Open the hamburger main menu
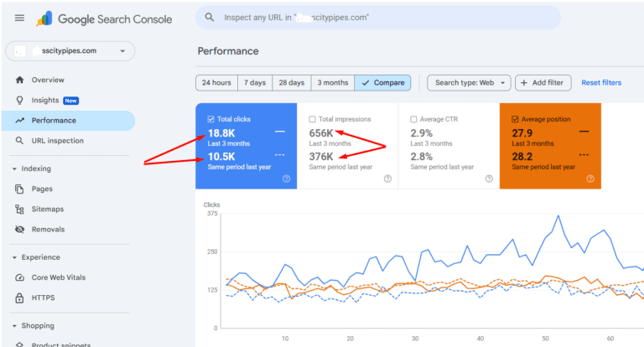 tap(19, 18)
